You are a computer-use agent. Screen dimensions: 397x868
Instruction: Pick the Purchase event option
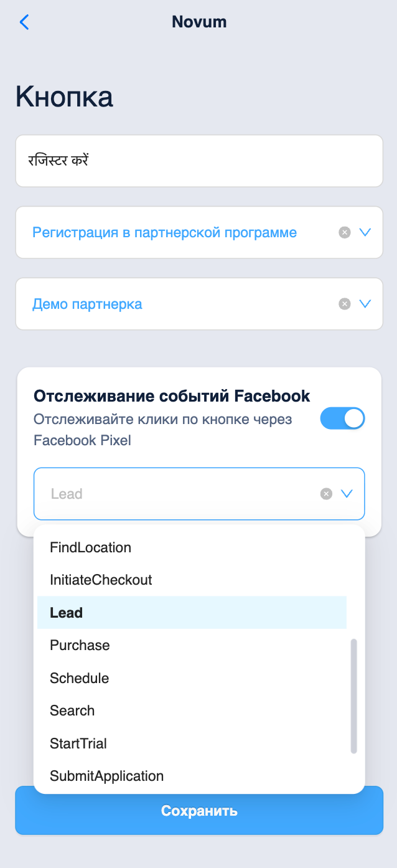click(x=80, y=645)
